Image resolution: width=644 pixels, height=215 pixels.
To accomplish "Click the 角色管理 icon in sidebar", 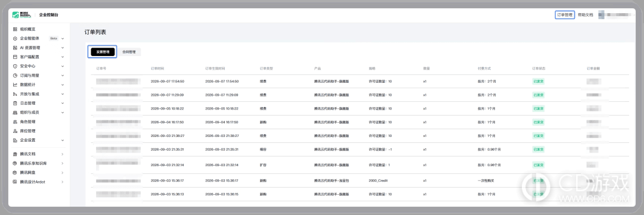I will point(15,122).
